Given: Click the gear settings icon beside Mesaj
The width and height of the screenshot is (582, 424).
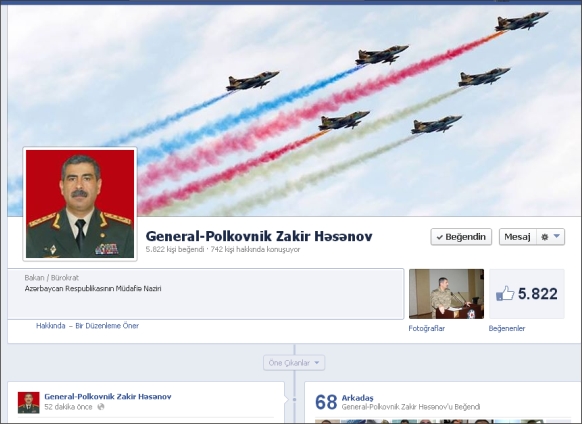Looking at the screenshot, I should [545, 237].
